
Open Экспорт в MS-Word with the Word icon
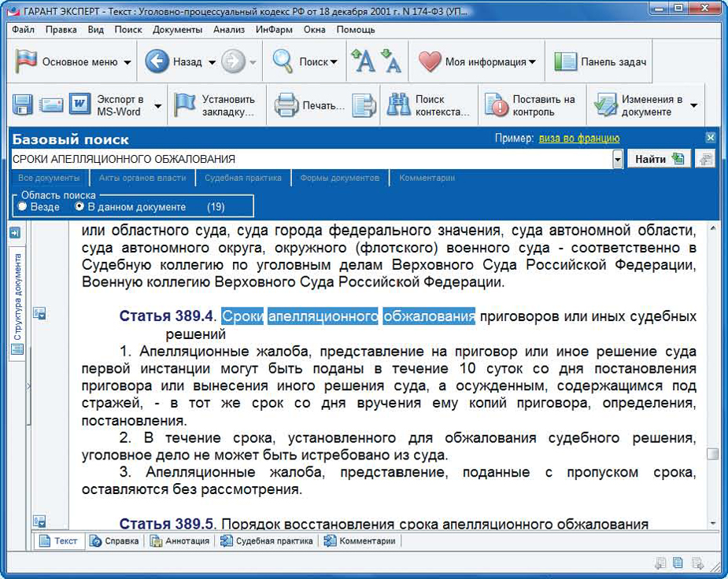[x=79, y=103]
